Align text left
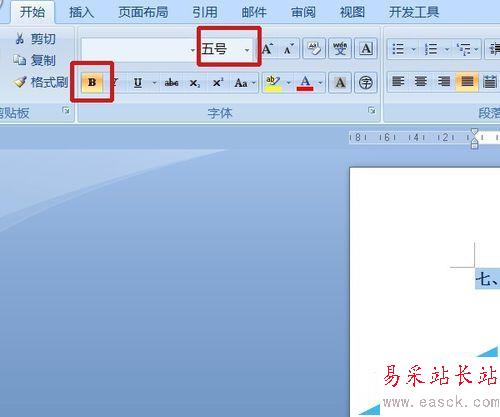This screenshot has width=500, height=417. 398,81
